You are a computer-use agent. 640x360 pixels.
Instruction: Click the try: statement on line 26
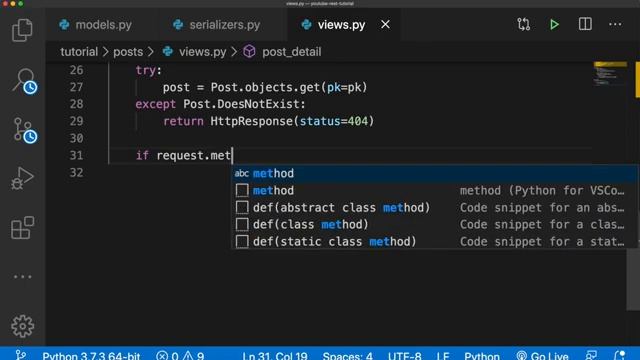[149, 70]
